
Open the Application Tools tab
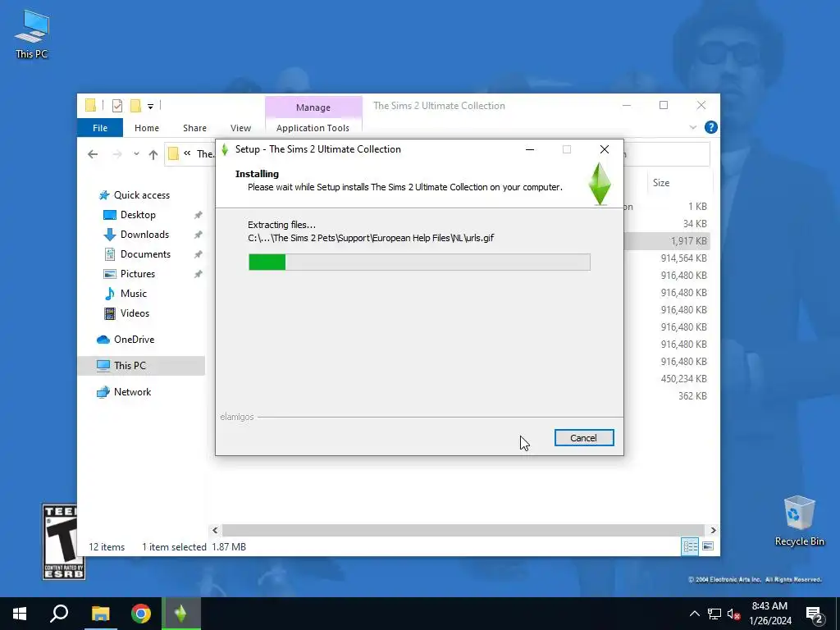(x=313, y=128)
